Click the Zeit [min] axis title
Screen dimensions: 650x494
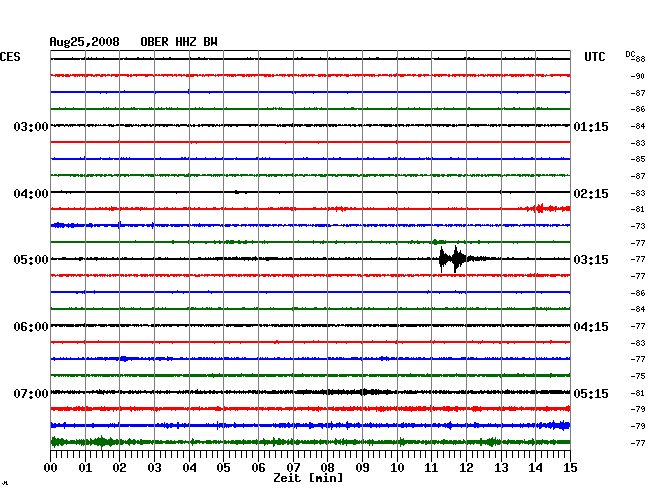pos(308,478)
